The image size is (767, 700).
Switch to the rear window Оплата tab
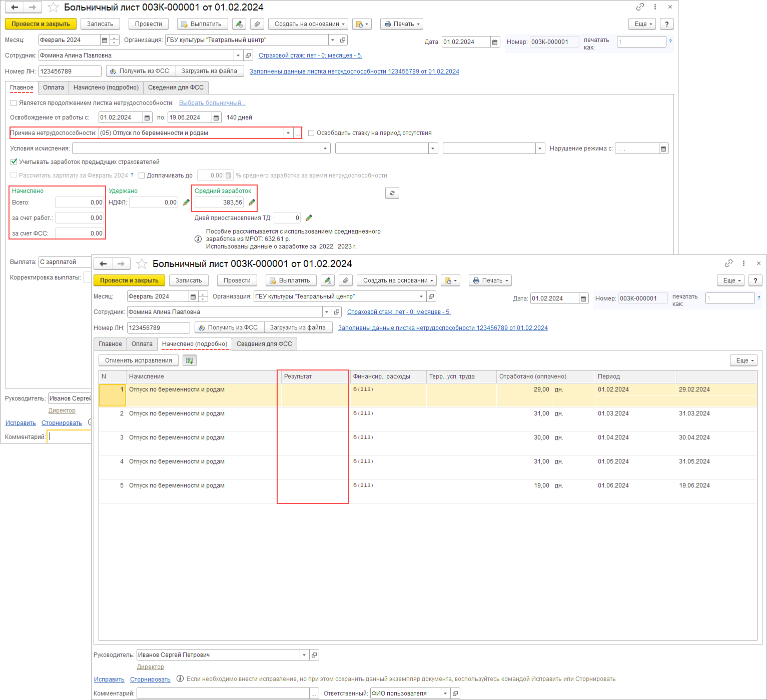pos(54,87)
